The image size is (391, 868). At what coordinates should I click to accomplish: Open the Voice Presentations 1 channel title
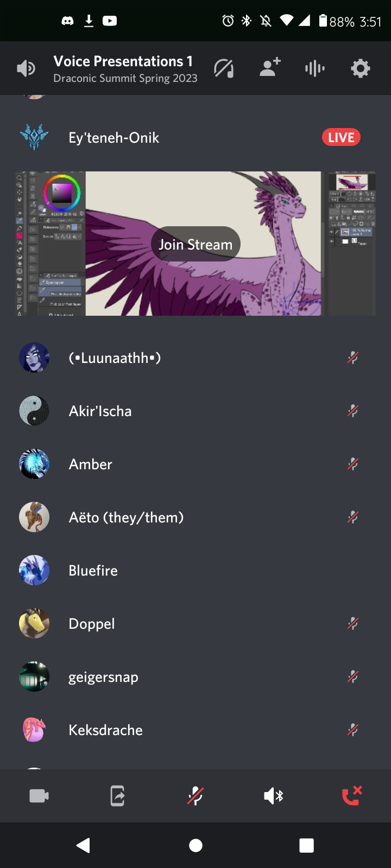[123, 61]
